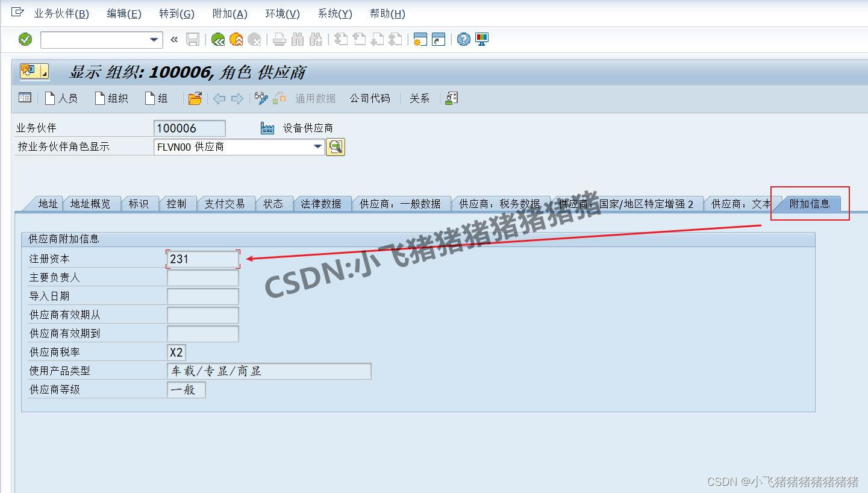Collapse command field with double-chevron icon

174,40
